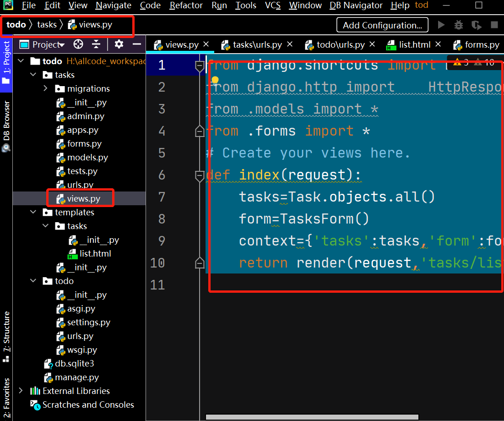Click the editor horizontal scrollbar thumb
Image resolution: width=504 pixels, height=421 pixels.
(x=312, y=417)
